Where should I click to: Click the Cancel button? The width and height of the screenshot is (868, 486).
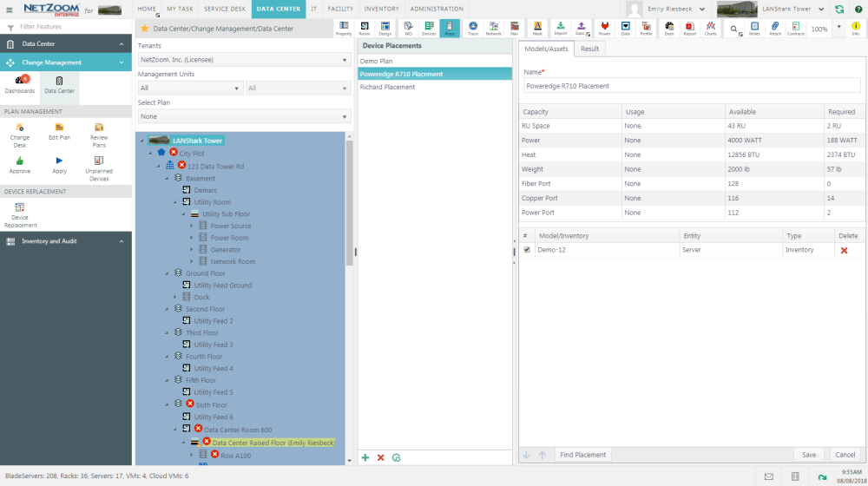tap(845, 455)
